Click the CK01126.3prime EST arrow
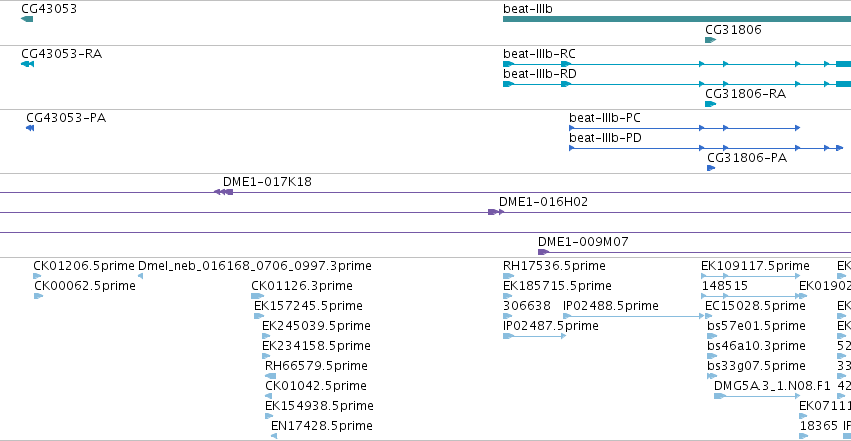The width and height of the screenshot is (851, 441). click(257, 296)
